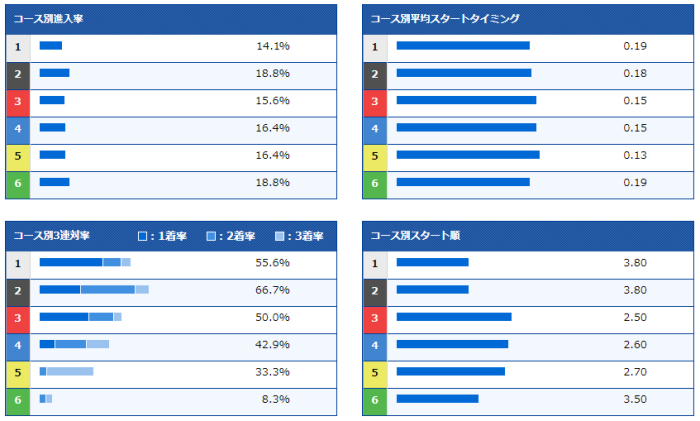Click yellow course 5 badge in コース別3連対率
Screen dimensions: 700x421
18,371
